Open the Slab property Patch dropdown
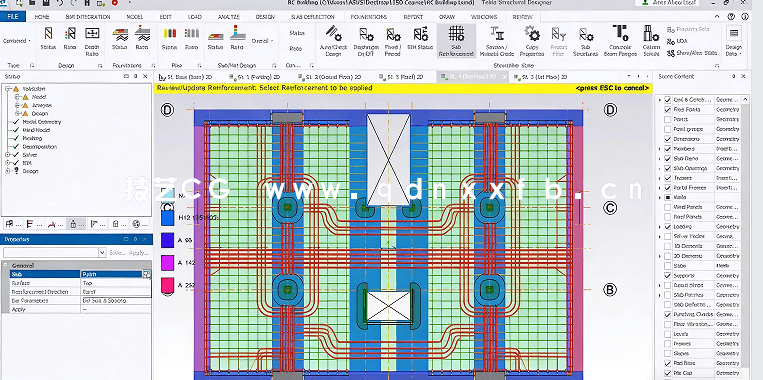Viewport: 763px width, 380px height. coord(146,274)
